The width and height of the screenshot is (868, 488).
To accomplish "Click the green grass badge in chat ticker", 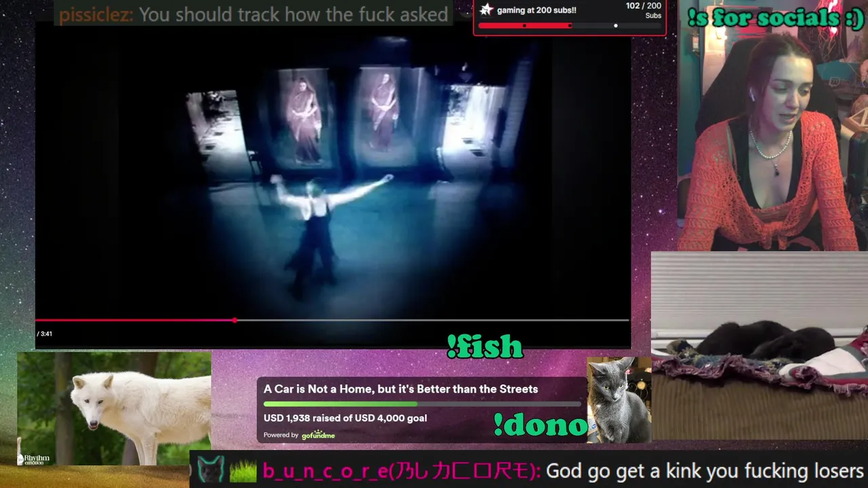I will coord(243,470).
